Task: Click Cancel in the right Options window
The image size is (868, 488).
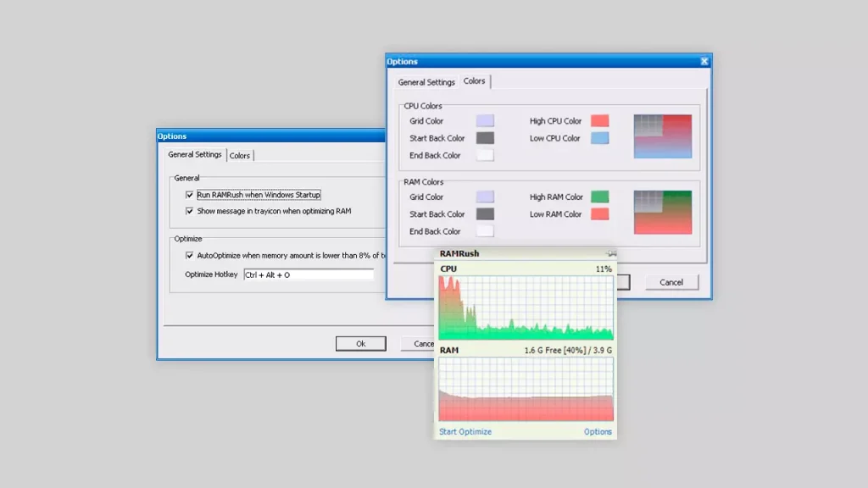Action: tap(671, 282)
